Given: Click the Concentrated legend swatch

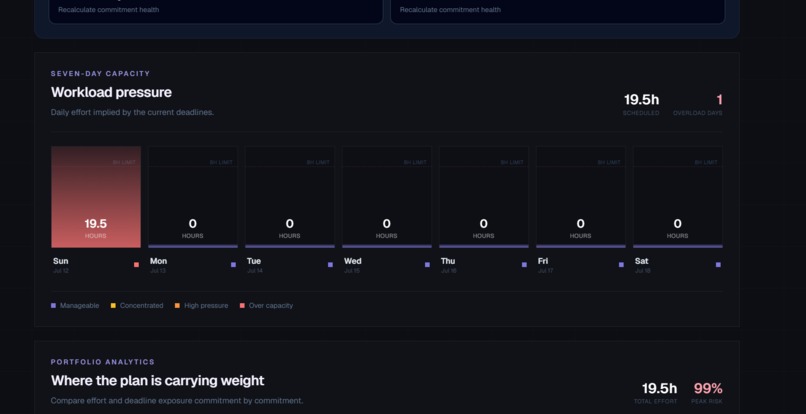Looking at the screenshot, I should coord(113,305).
